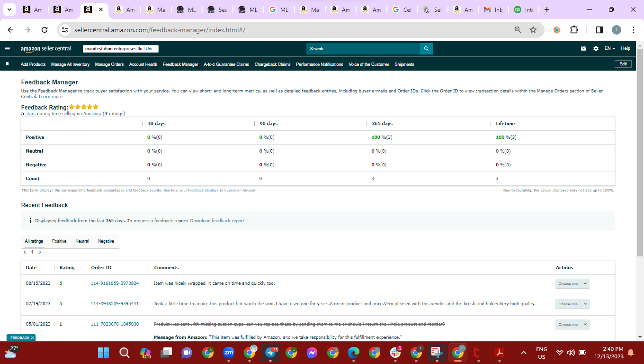Click inside the Seller Central search field
Viewport: 644px width, 364px height.
coord(363,48)
